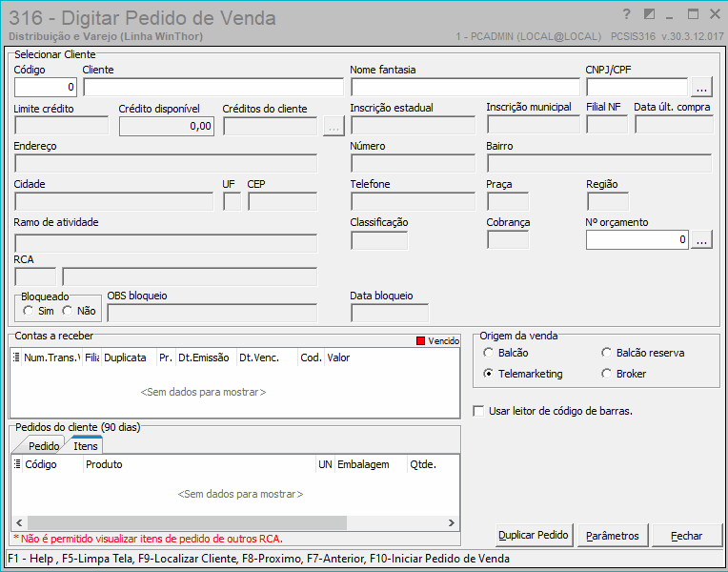Image resolution: width=728 pixels, height=572 pixels.
Task: Click the OBS bloqueio field
Action: click(212, 313)
